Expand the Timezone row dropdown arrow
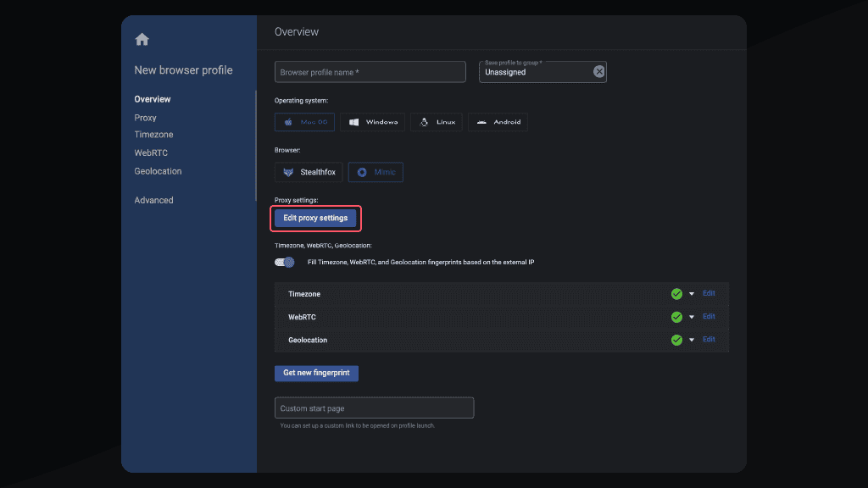Screen dimensions: 868x488 pyautogui.click(x=692, y=294)
